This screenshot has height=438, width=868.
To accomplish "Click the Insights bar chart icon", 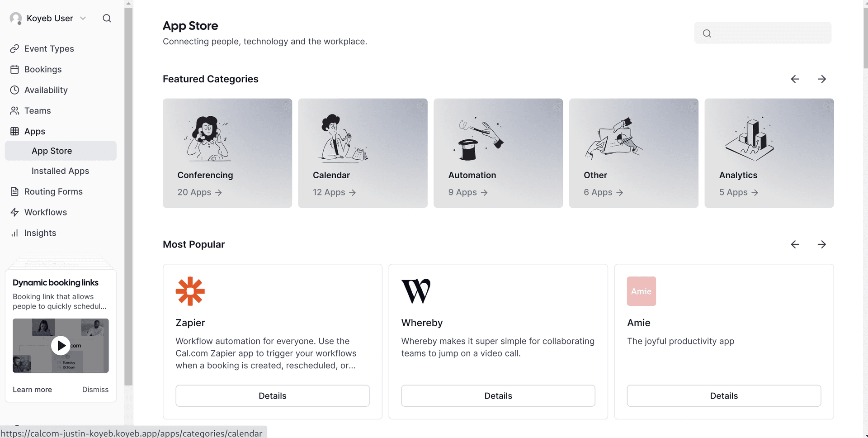I will tap(15, 233).
